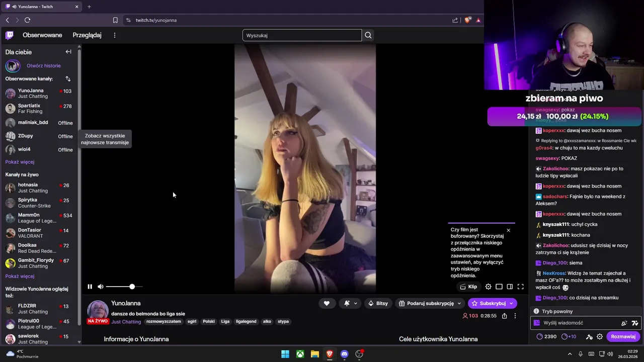Screen dimensions: 644x362
Task: Open hotnasia live channel
Action: point(39,188)
